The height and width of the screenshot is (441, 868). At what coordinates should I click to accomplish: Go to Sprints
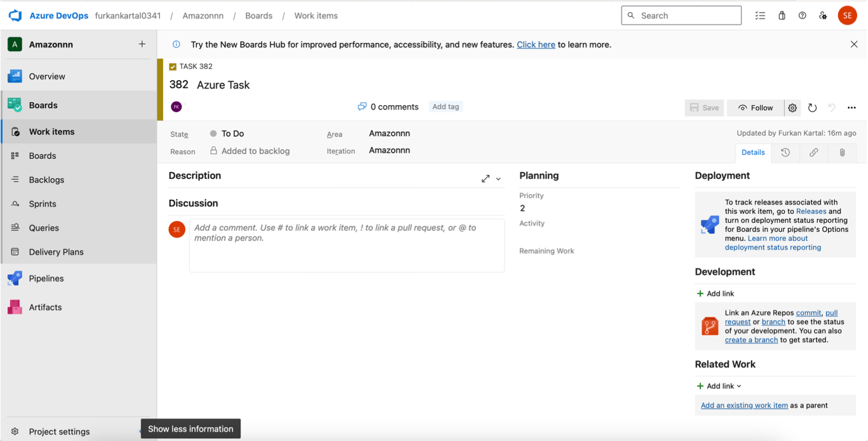(79, 203)
